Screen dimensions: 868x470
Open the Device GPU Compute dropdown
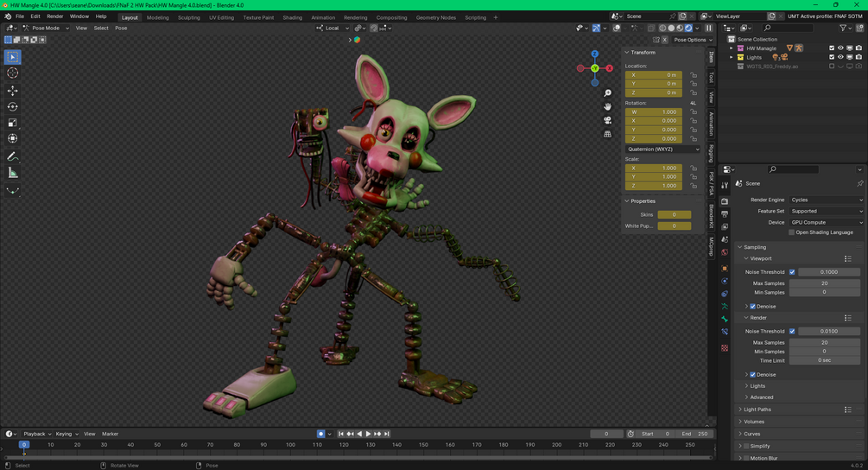coord(827,223)
